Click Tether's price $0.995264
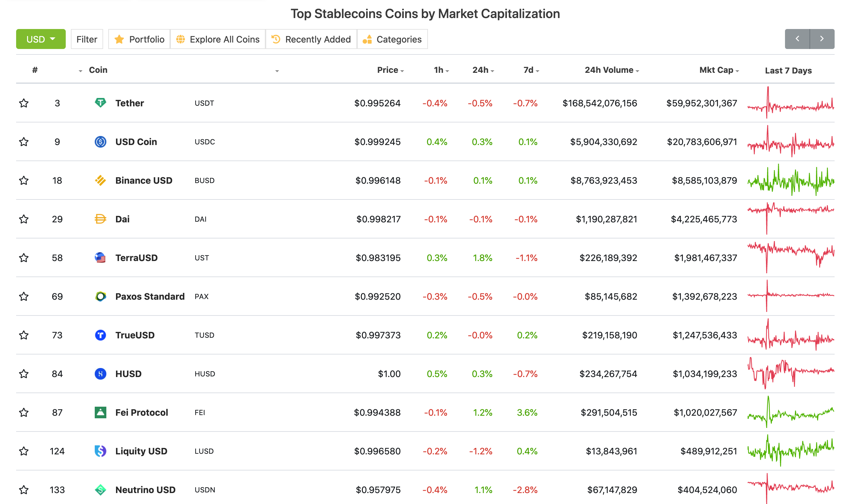The image size is (843, 504). 377,103
